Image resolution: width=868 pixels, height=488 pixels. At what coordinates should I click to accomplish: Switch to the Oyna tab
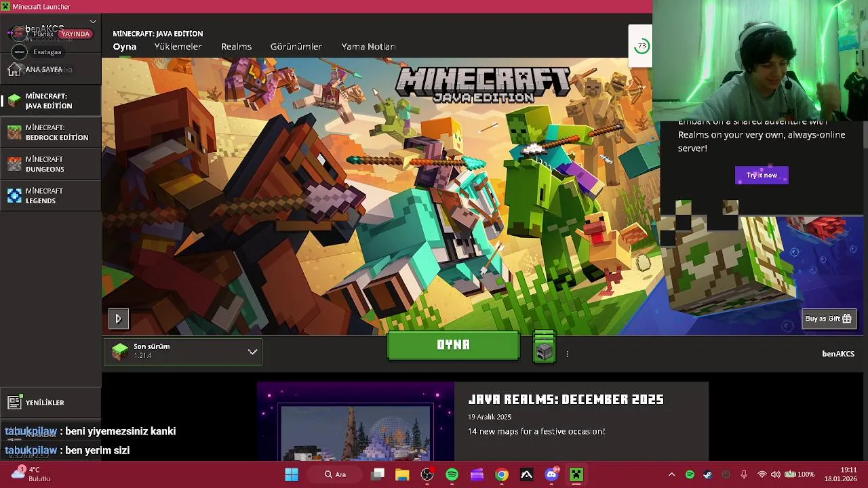tap(125, 47)
